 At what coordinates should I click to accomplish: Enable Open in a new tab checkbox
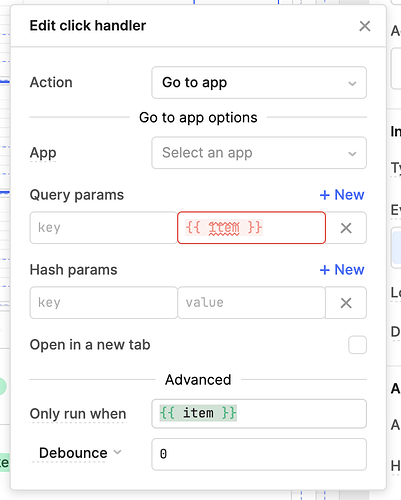click(357, 345)
